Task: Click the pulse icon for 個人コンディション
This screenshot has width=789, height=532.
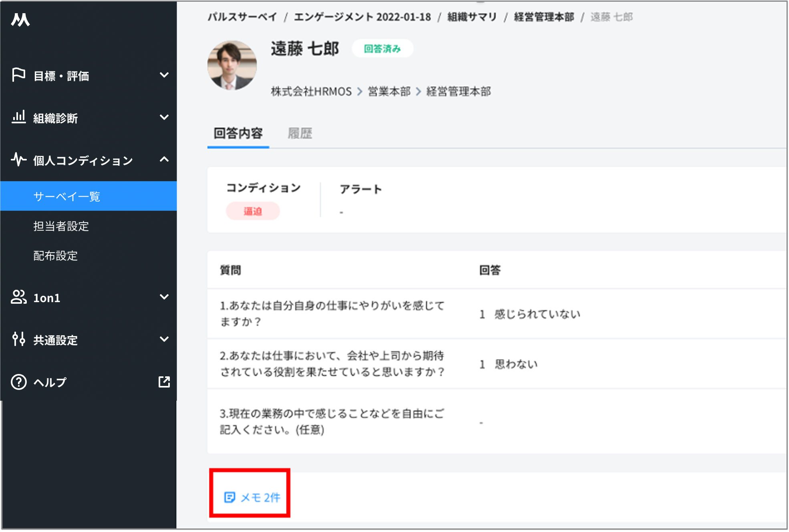Action: 18,160
